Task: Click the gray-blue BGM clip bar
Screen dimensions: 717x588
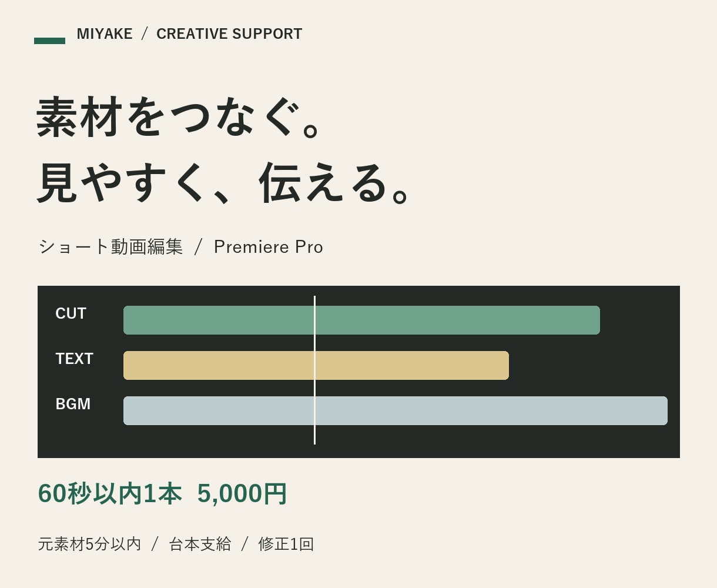Action: (x=396, y=410)
